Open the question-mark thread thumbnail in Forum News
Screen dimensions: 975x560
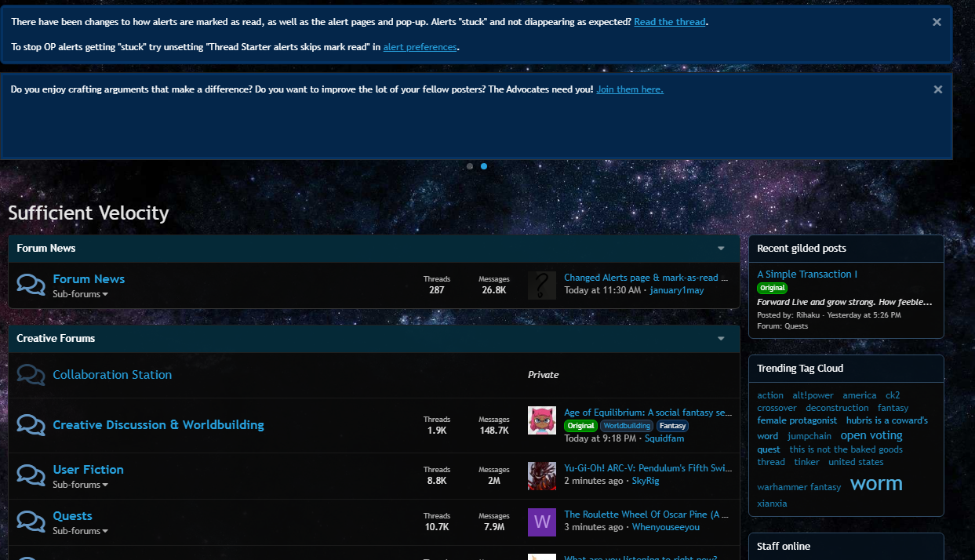pos(541,285)
